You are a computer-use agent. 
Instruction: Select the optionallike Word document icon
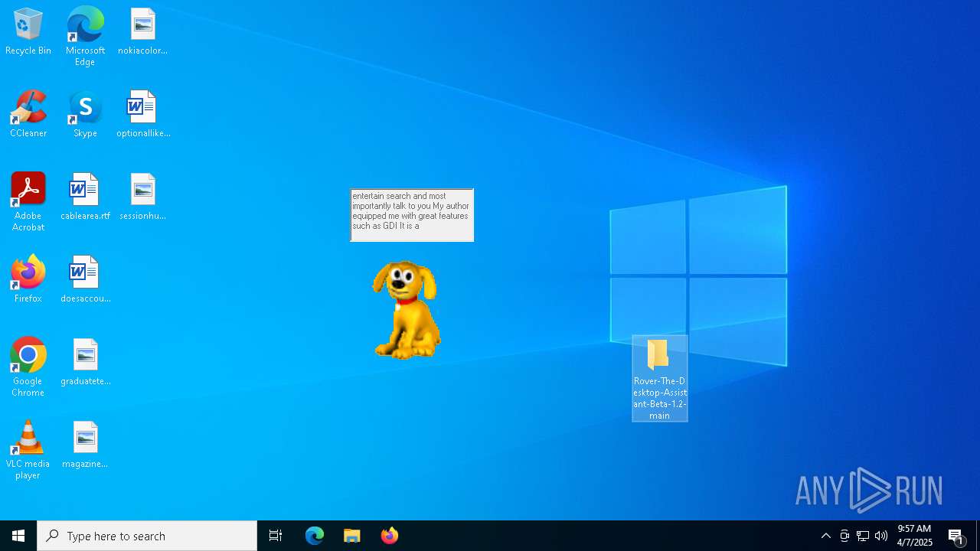142,115
